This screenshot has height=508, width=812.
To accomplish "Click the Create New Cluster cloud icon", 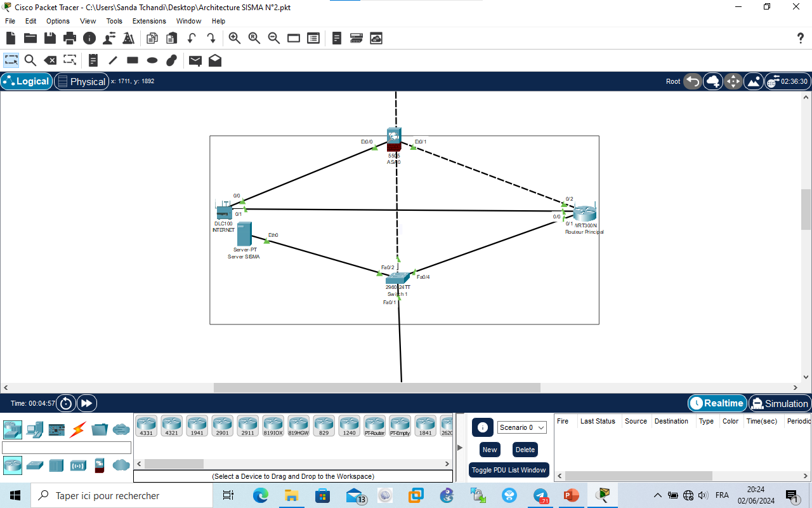I will (713, 81).
